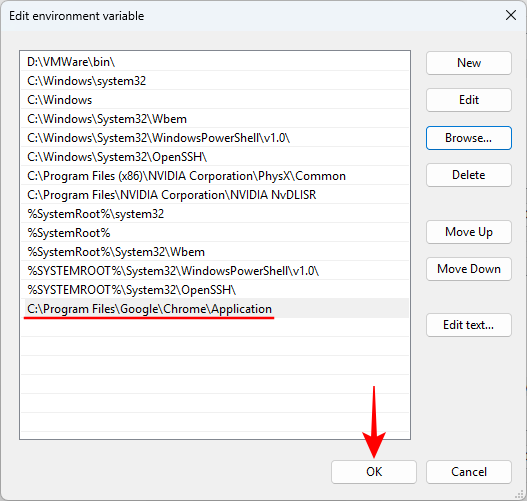527x501 pixels.
Task: Select C:\Windows\System32\OpenSSH\ row
Action: [215, 157]
